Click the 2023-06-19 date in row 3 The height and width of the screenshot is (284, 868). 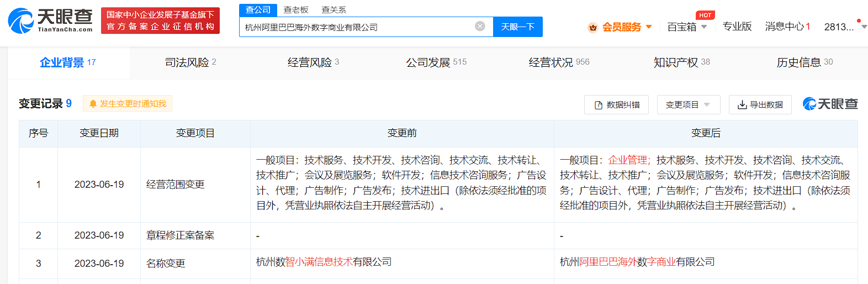99,264
